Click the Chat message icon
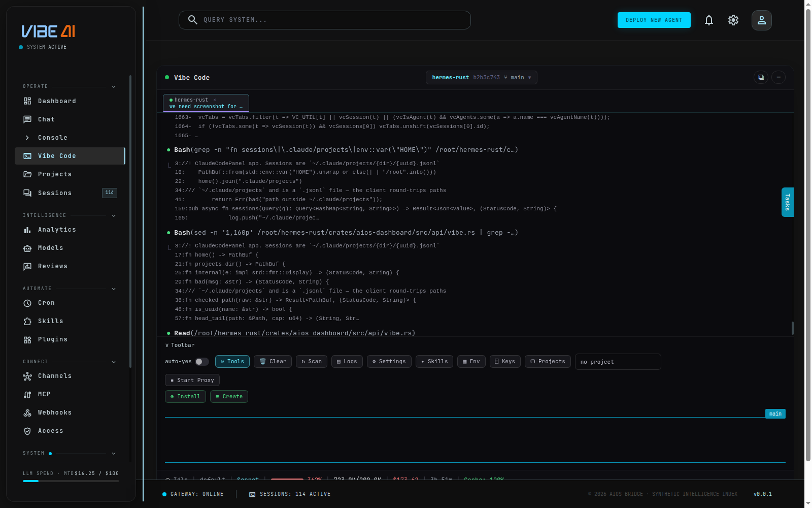This screenshot has height=508, width=812. point(27,119)
